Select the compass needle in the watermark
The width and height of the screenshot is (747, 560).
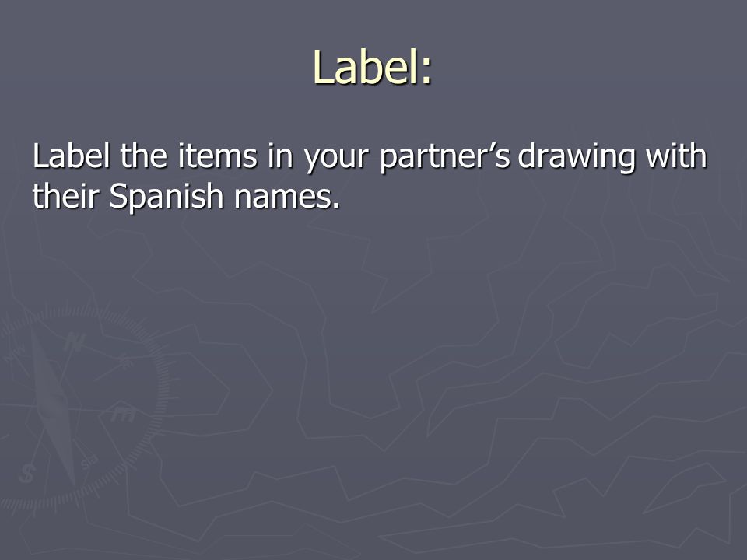[x=54, y=408]
